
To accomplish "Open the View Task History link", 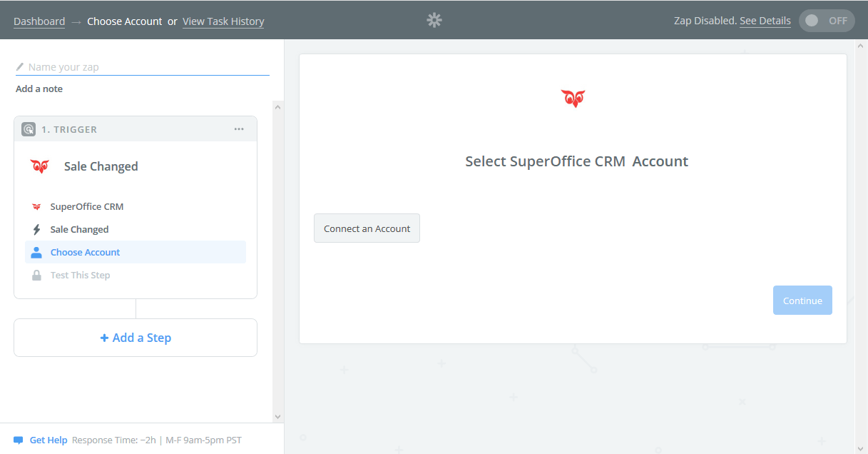I will tap(223, 21).
